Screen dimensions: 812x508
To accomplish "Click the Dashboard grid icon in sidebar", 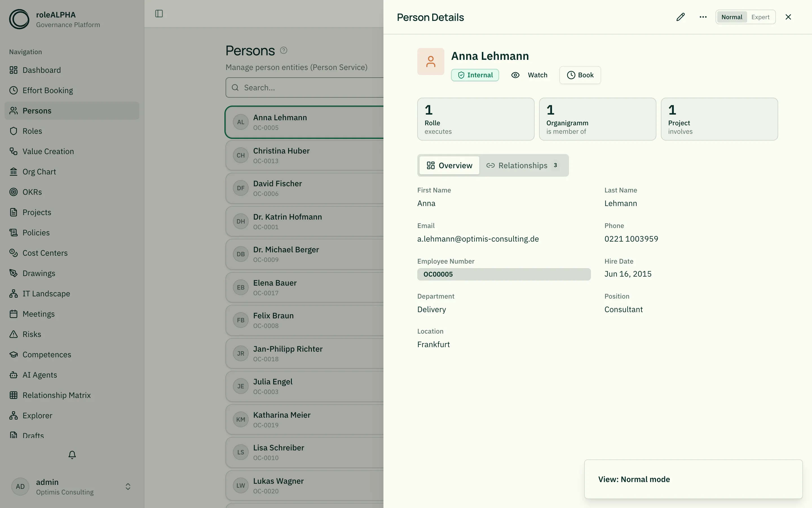I will click(14, 70).
